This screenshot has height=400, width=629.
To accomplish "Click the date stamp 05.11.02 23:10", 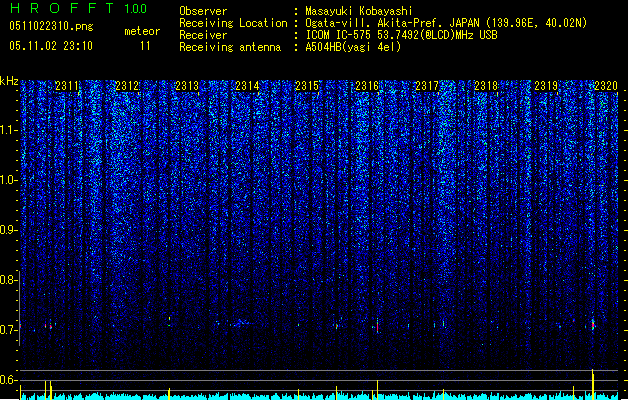I will point(51,46).
